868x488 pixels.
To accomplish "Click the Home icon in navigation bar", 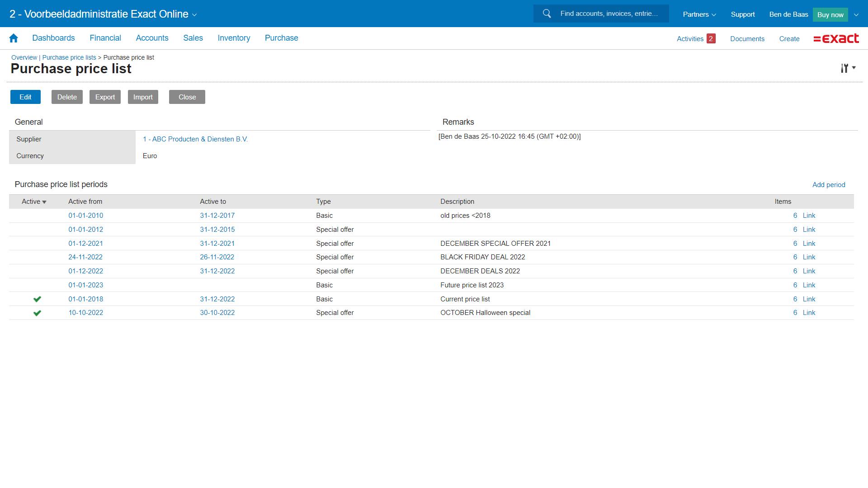I will [x=14, y=38].
